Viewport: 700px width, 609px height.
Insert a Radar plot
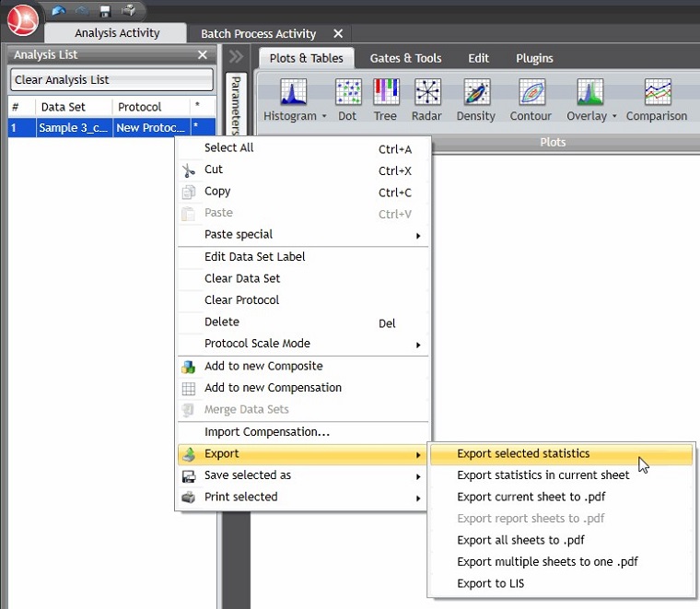[427, 100]
